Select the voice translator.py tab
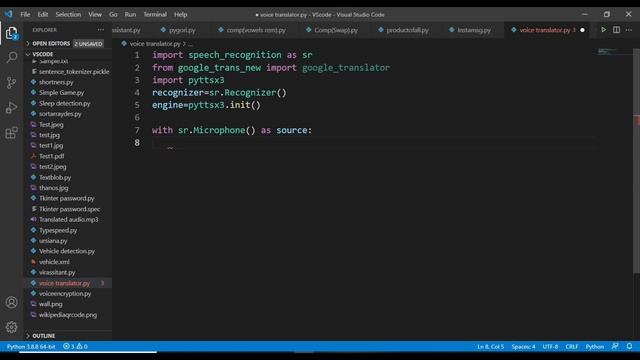 [x=545, y=30]
